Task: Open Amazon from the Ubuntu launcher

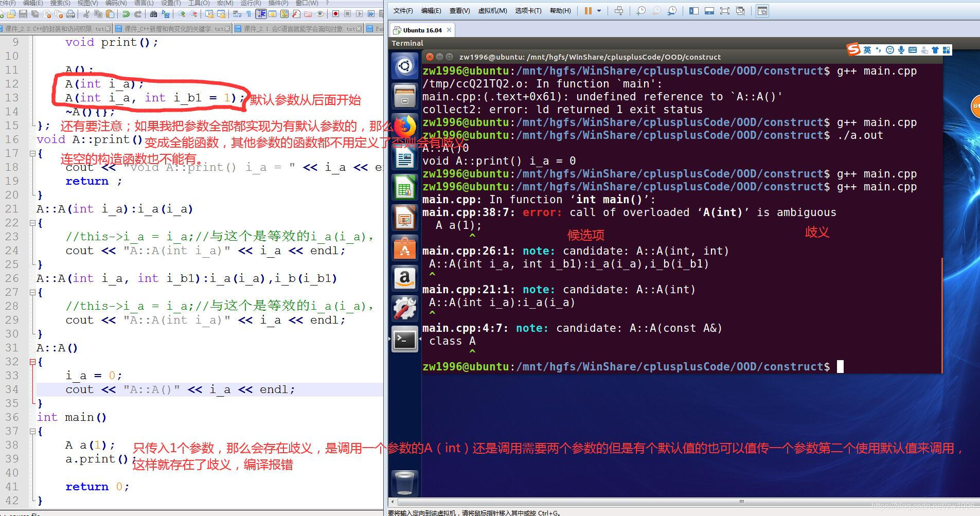Action: point(405,278)
